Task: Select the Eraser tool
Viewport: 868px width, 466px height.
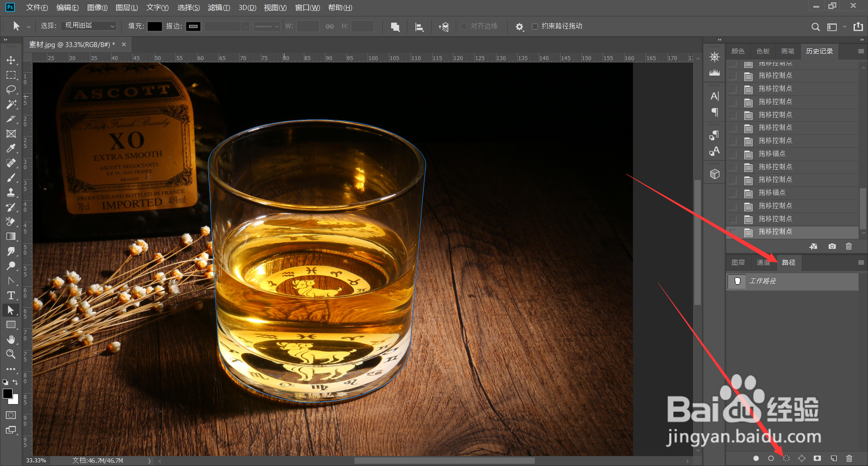Action: point(11,222)
